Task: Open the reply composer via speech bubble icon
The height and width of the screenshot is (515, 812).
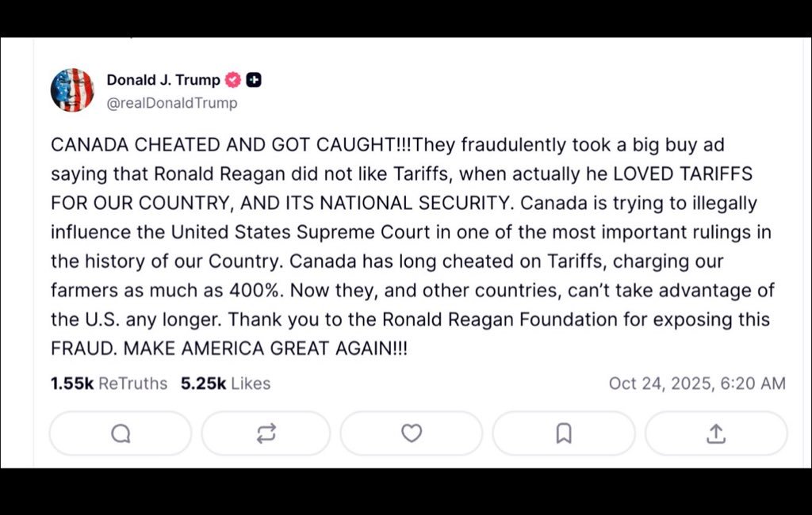Action: [x=119, y=433]
